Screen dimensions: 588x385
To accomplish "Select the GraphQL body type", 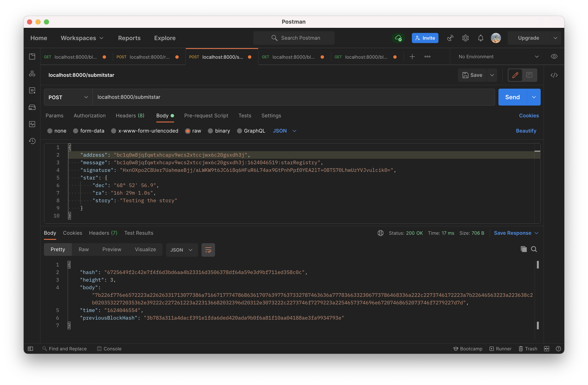I will (x=251, y=131).
